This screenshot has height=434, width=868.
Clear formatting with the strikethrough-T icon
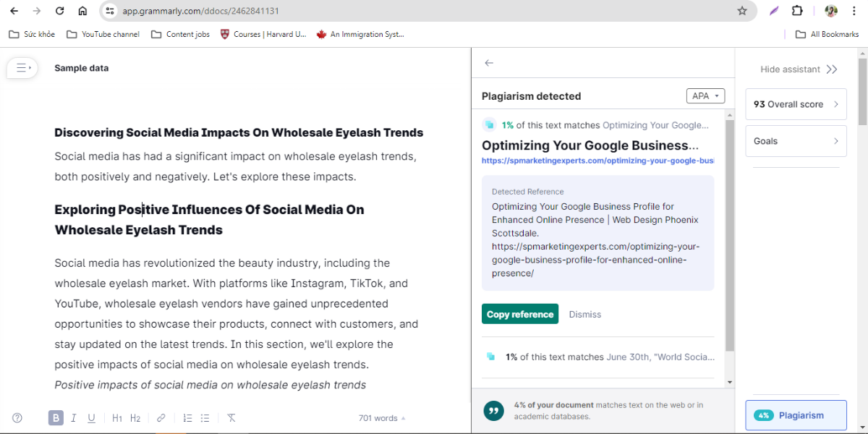(x=231, y=418)
